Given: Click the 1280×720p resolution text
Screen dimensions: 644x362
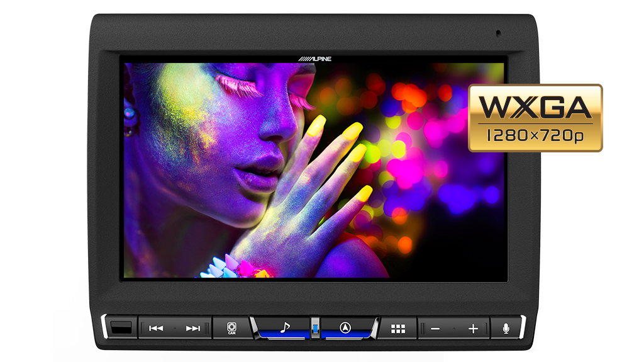Looking at the screenshot, I should coord(535,136).
